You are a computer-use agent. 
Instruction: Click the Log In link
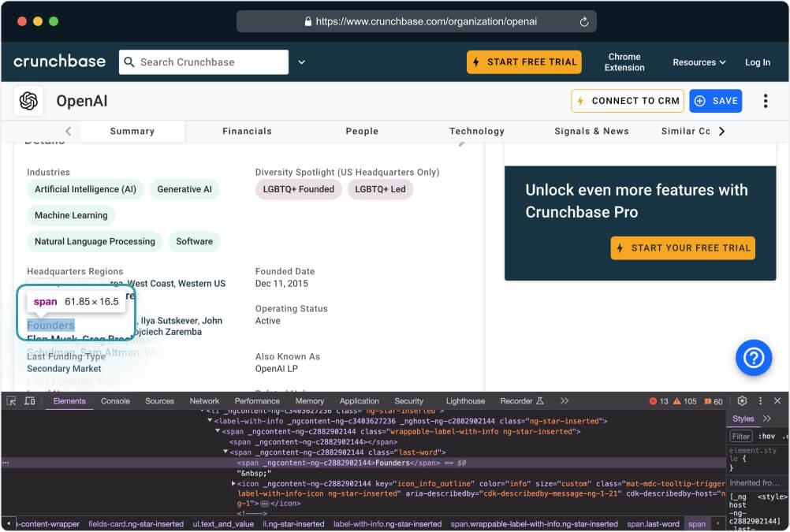[x=757, y=62]
